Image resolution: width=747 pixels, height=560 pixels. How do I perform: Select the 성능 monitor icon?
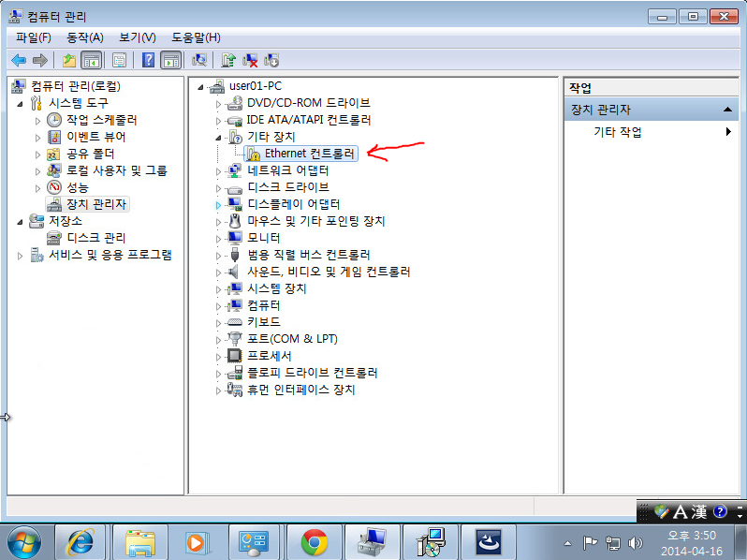pyautogui.click(x=54, y=187)
